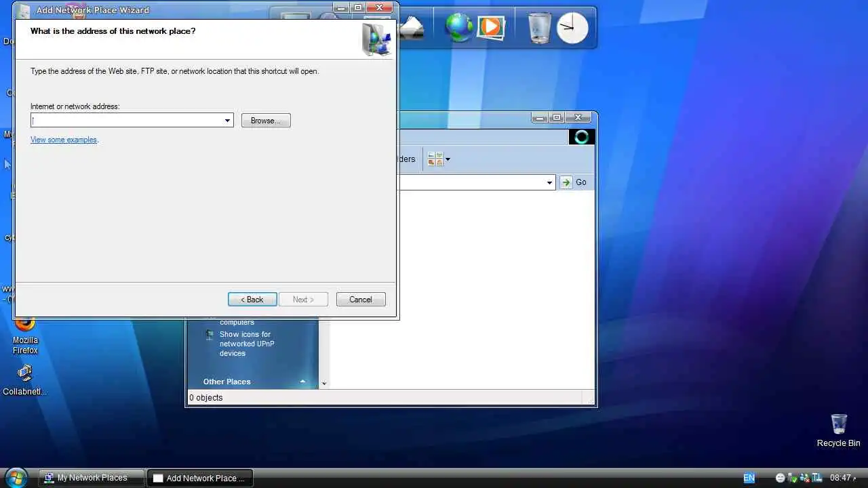Open the network address dropdown arrow
The width and height of the screenshot is (868, 488).
click(x=227, y=120)
